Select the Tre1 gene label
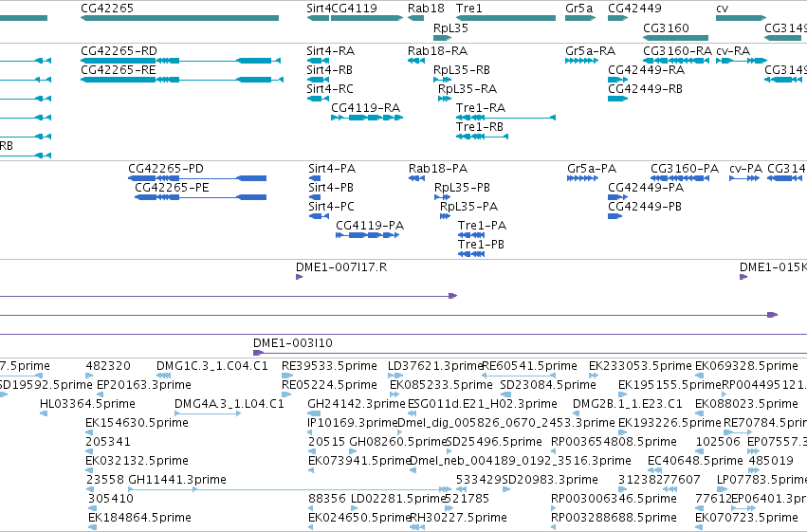The width and height of the screenshot is (807, 532). pyautogui.click(x=468, y=9)
